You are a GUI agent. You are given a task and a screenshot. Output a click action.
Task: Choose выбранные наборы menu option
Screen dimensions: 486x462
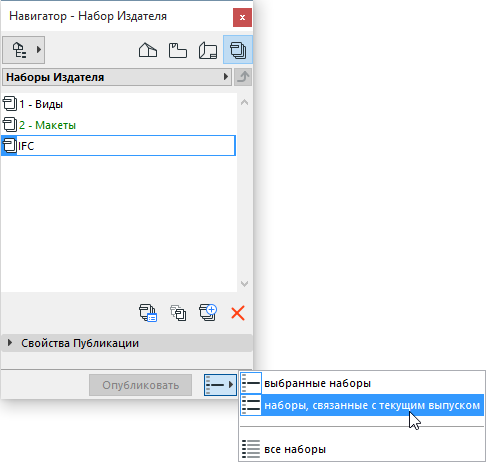click(362, 383)
